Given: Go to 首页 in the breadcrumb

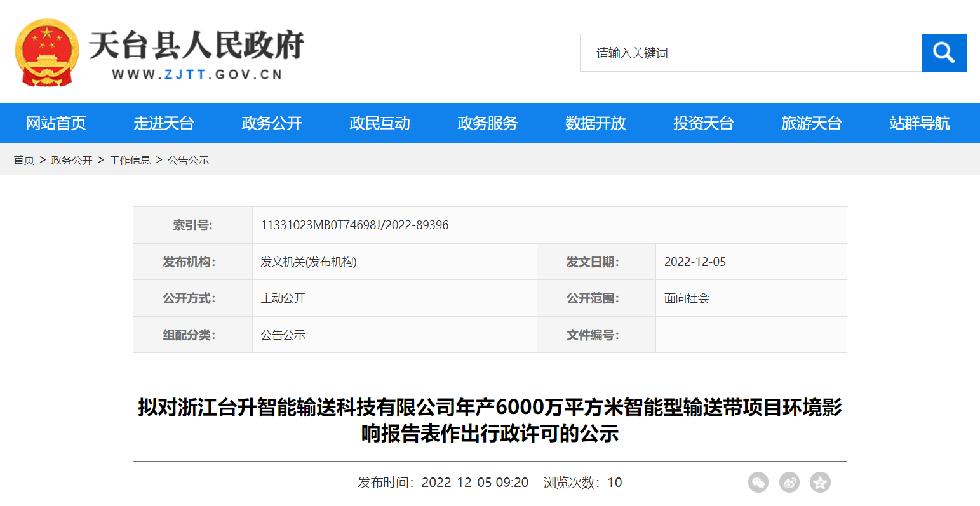Looking at the screenshot, I should coord(24,160).
